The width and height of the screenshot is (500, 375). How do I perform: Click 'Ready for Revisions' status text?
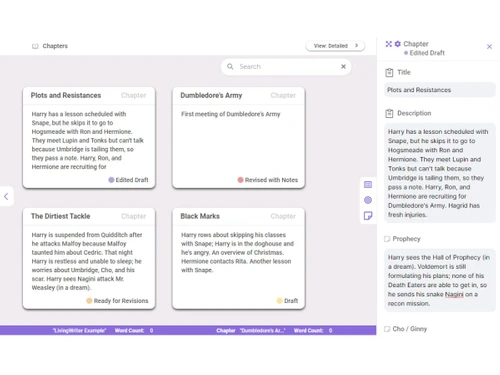point(121,301)
